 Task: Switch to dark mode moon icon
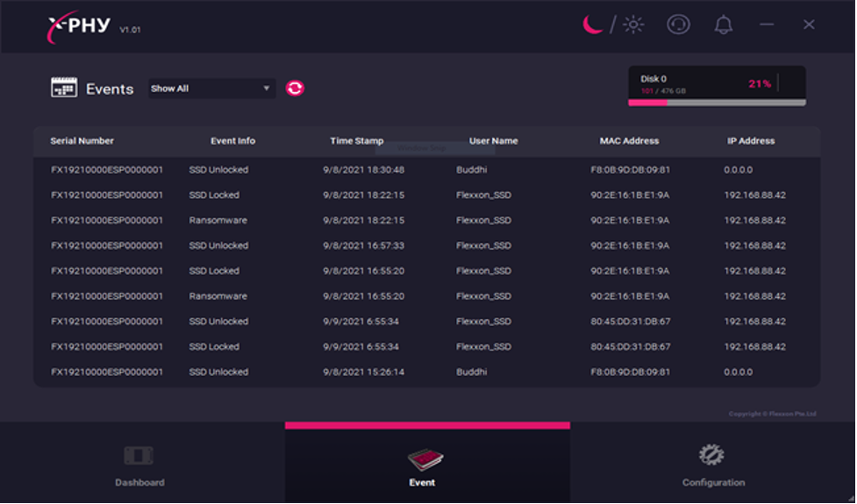594,25
